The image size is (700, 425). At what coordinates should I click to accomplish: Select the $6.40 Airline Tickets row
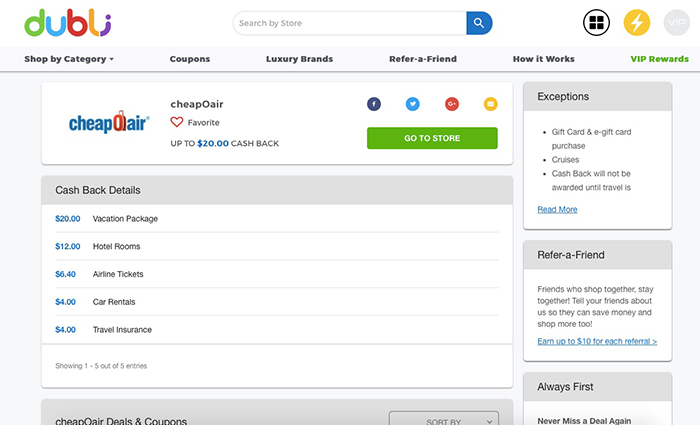point(277,274)
